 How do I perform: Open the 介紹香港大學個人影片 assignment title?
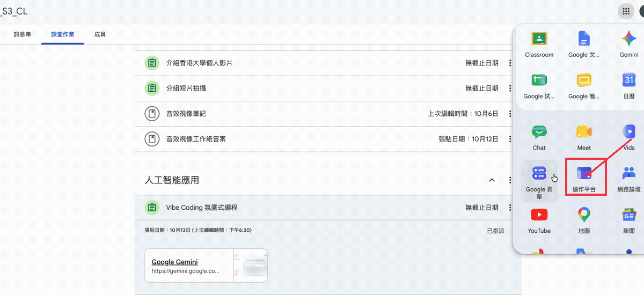199,63
